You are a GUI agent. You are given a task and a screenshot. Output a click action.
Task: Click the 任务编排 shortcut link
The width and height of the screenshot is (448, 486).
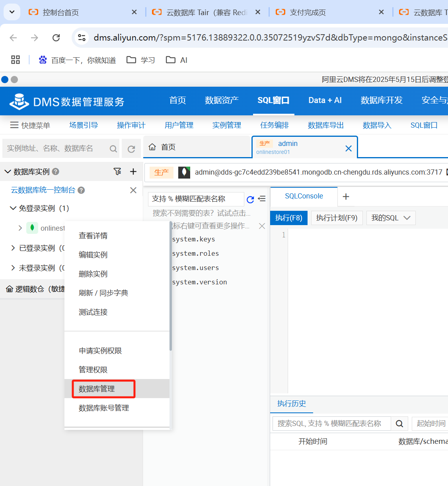point(275,125)
